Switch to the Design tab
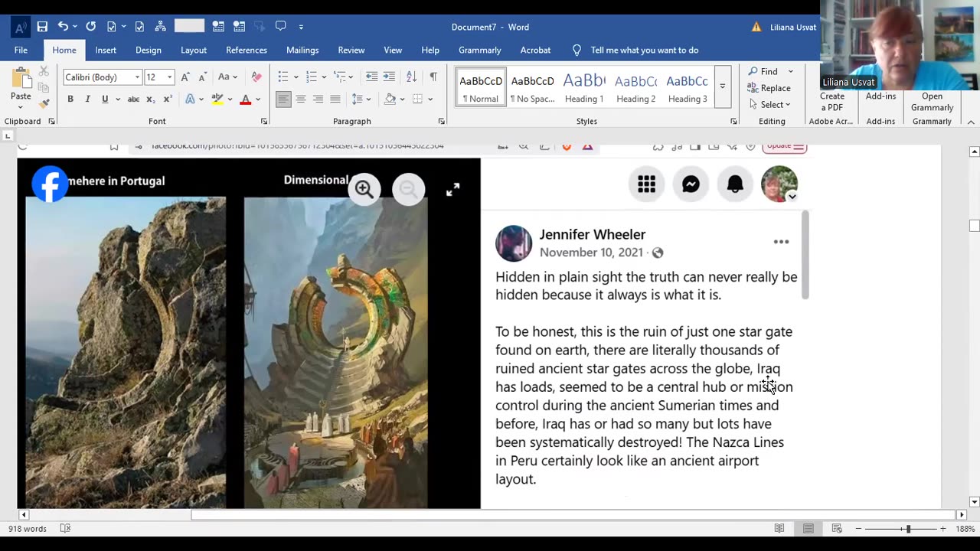Screen dimensions: 980x551 (x=149, y=50)
